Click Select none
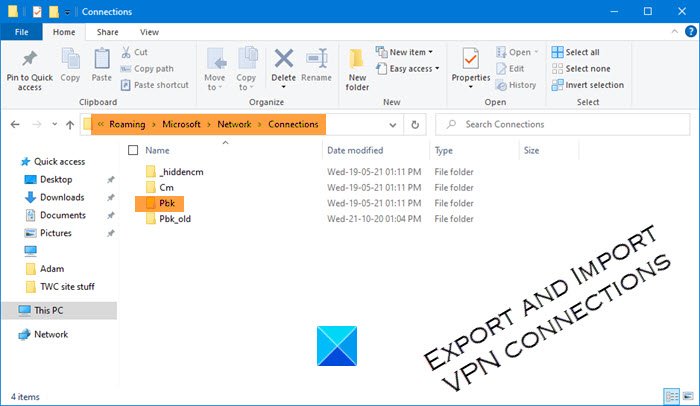Screen dimensions: 700x406 point(581,69)
